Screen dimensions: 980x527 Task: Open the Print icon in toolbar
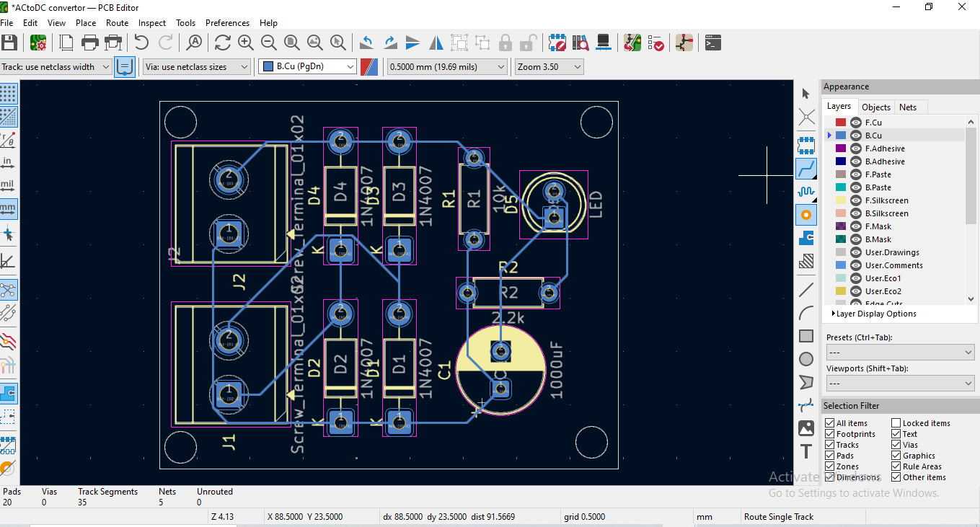click(x=89, y=43)
